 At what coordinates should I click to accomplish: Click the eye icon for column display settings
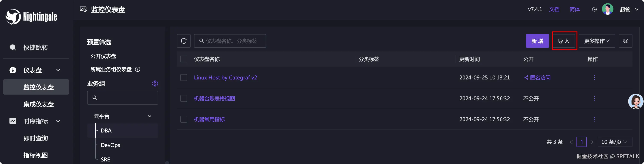tap(625, 41)
